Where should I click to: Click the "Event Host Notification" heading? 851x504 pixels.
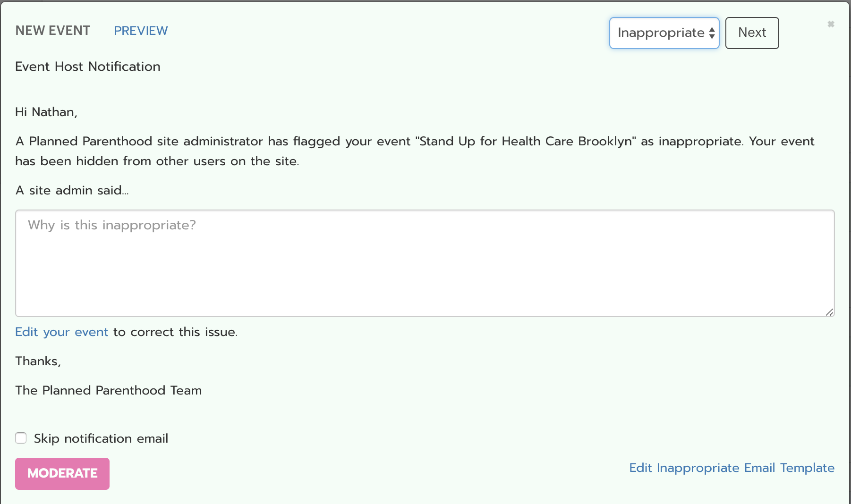[88, 67]
